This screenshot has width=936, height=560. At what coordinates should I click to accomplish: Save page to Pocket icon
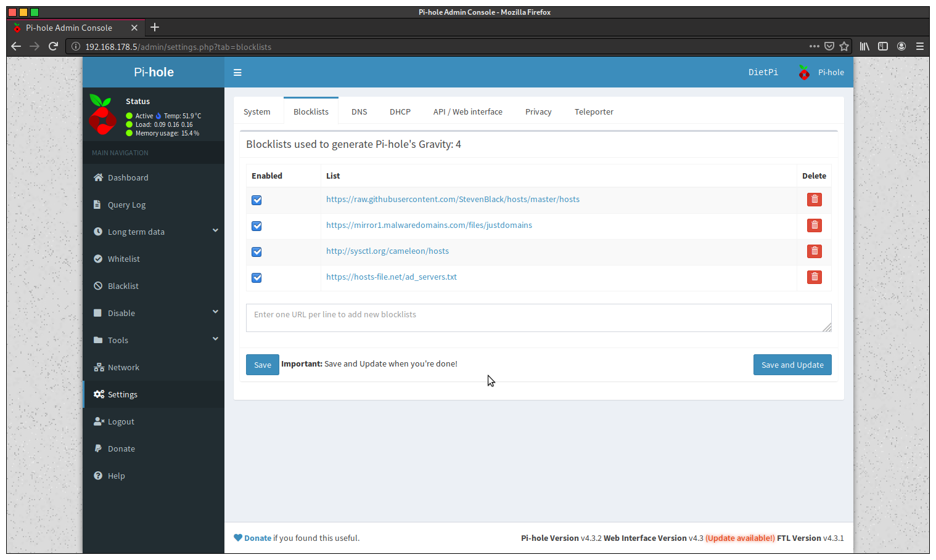point(829,46)
